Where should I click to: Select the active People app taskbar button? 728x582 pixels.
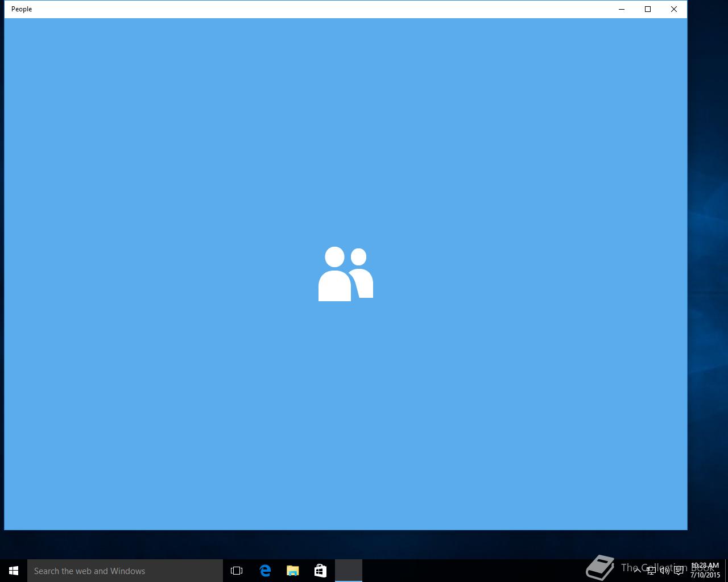click(x=349, y=571)
